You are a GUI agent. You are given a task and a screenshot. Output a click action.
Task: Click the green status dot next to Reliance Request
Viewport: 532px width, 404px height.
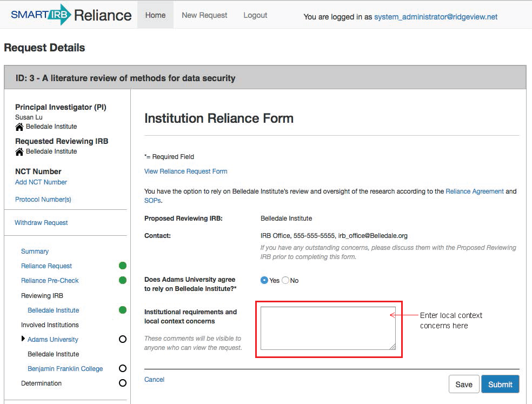click(x=123, y=266)
